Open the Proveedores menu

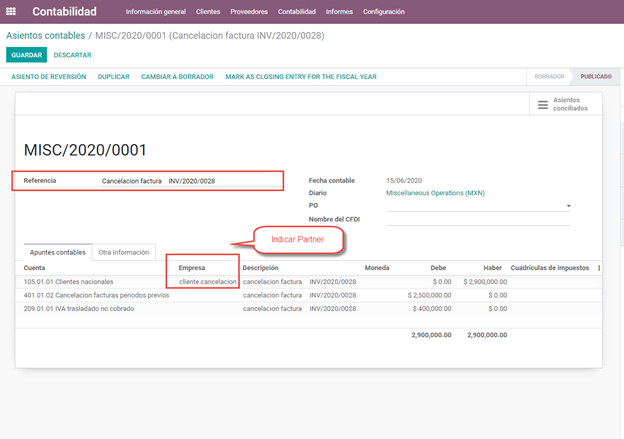pos(250,12)
